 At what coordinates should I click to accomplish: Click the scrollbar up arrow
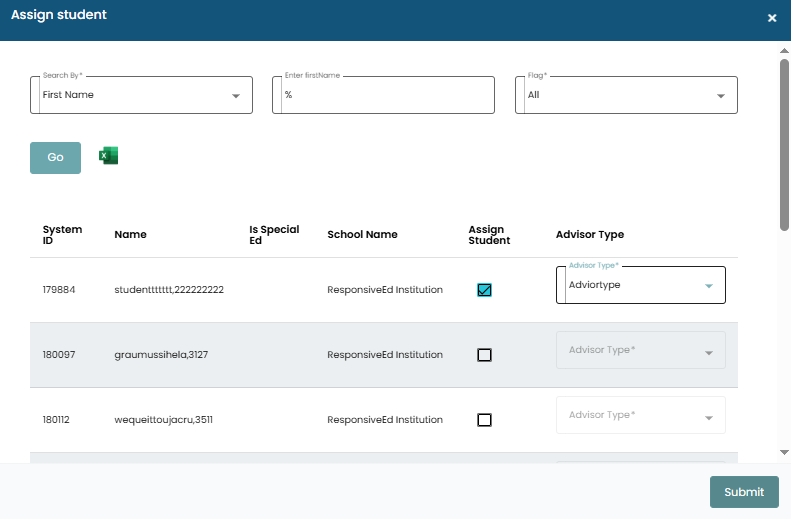pos(784,49)
